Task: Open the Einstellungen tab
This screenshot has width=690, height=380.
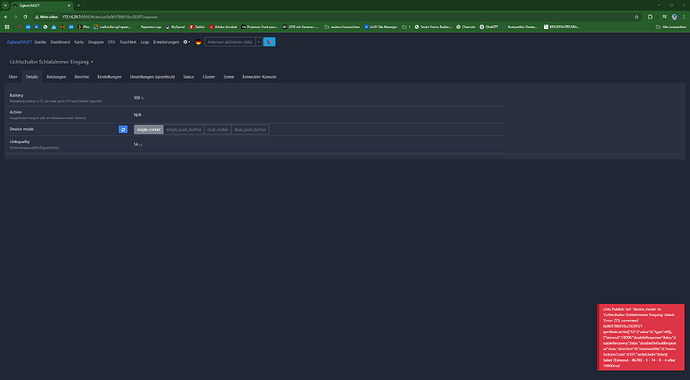Action: [109, 77]
